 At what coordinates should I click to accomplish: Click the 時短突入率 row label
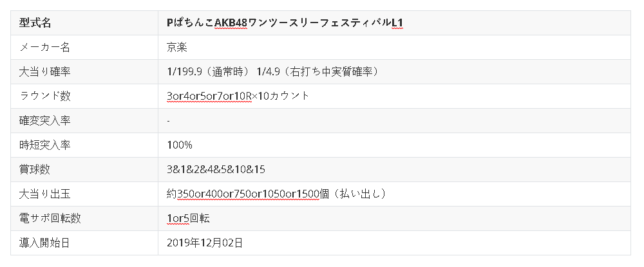click(x=45, y=145)
